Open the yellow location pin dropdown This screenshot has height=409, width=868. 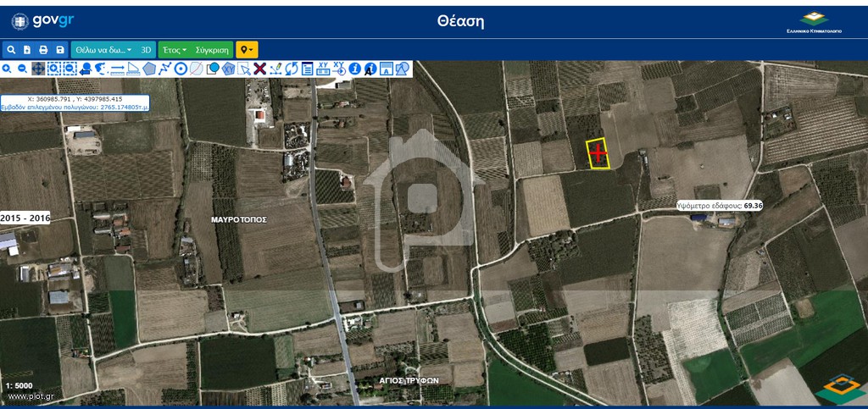coord(247,50)
